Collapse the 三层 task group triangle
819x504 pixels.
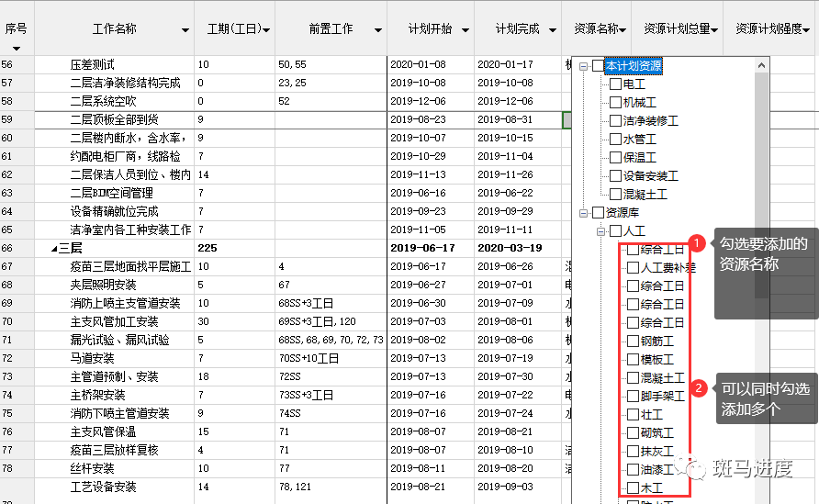pos(54,249)
